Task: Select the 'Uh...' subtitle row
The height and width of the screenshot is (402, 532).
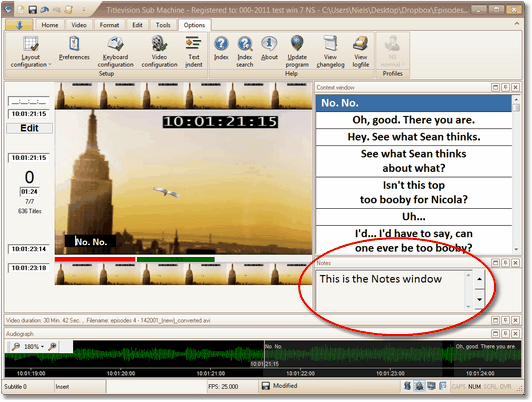Action: (414, 216)
